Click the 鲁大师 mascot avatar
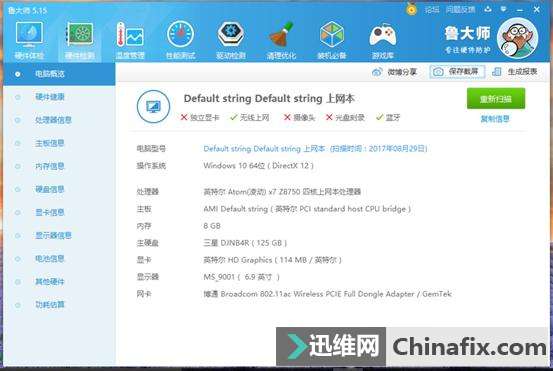Screen dimensions: 553x371 [517, 38]
